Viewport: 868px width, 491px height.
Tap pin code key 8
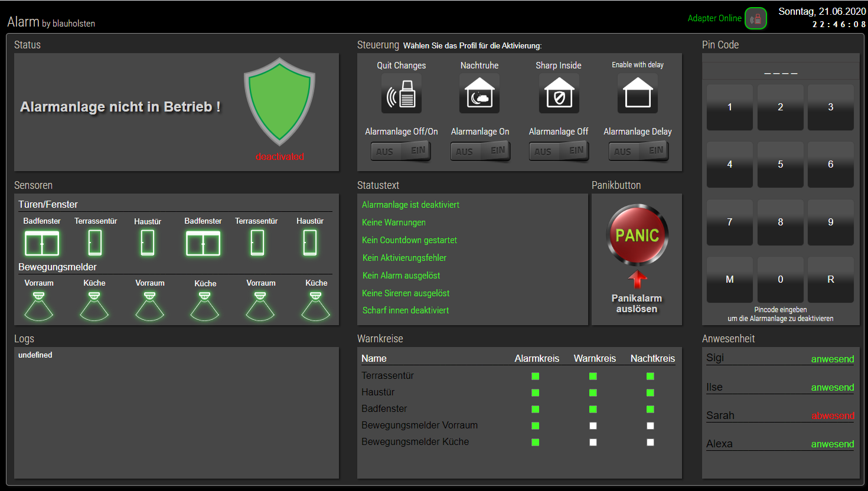click(781, 222)
